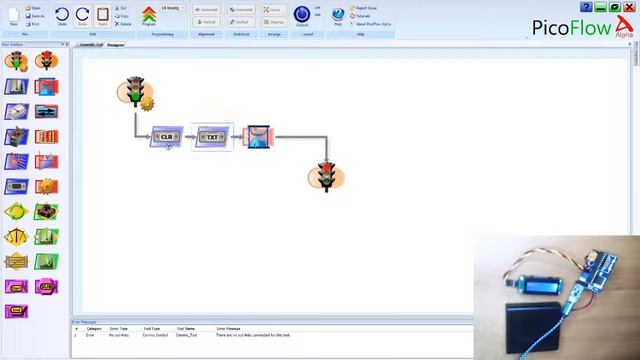Open Help from the ribbon
Viewport: 640px width, 360px height.
(338, 16)
